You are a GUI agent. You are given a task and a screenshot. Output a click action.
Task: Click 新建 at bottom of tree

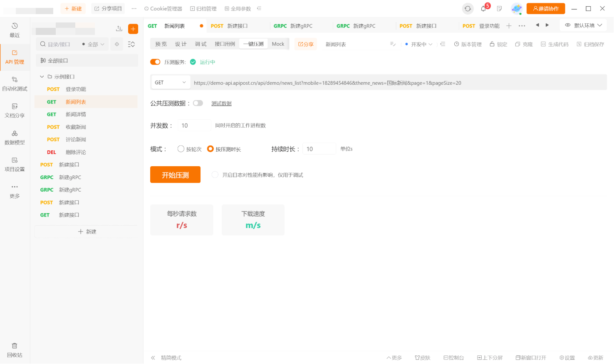coord(87,231)
